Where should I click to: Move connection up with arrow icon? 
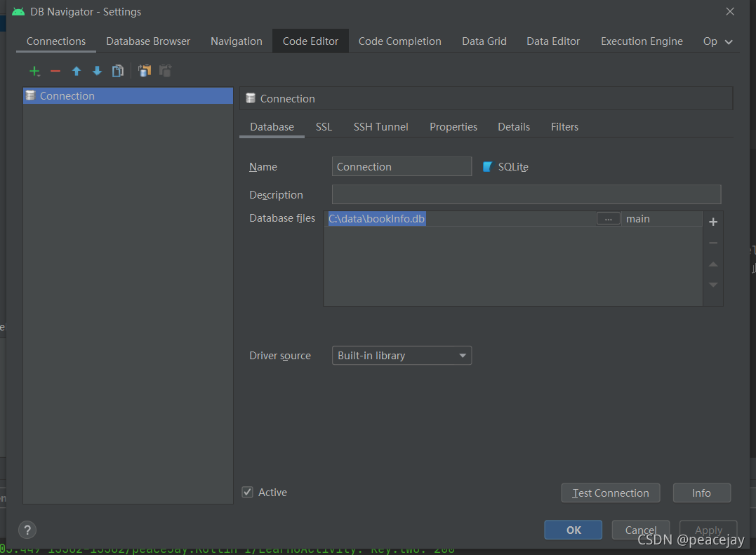pyautogui.click(x=77, y=72)
